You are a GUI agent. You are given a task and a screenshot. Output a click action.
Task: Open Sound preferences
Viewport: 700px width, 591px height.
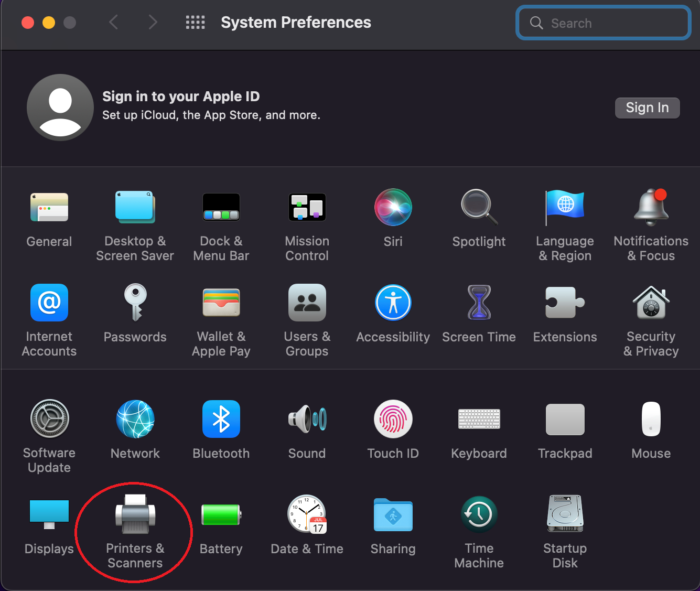click(307, 419)
